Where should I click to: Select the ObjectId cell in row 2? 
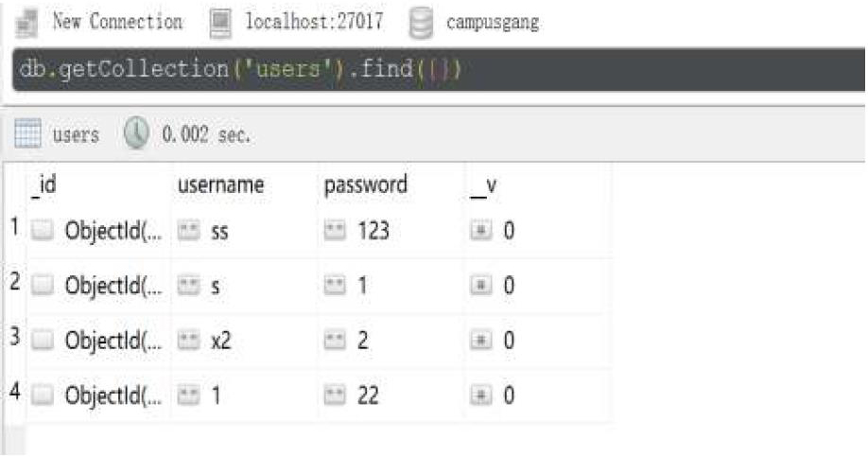pyautogui.click(x=97, y=286)
